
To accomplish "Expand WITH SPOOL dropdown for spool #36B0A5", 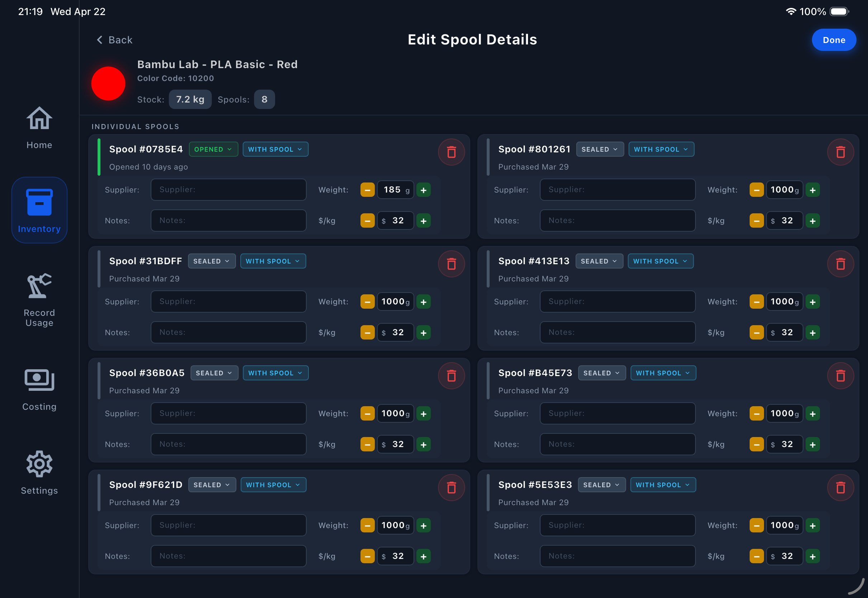I will [275, 373].
